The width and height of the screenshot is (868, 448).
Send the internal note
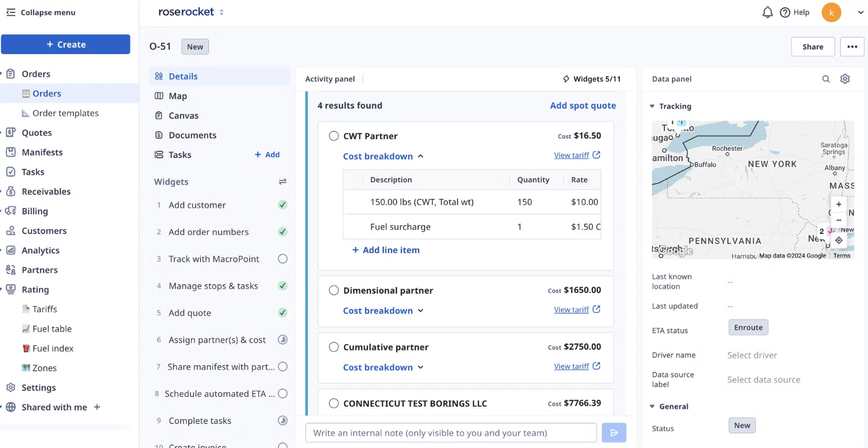614,433
